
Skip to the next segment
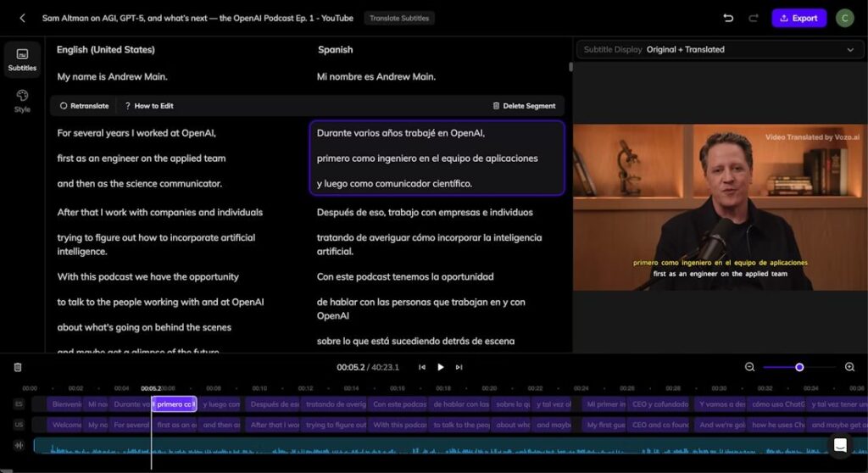point(459,367)
